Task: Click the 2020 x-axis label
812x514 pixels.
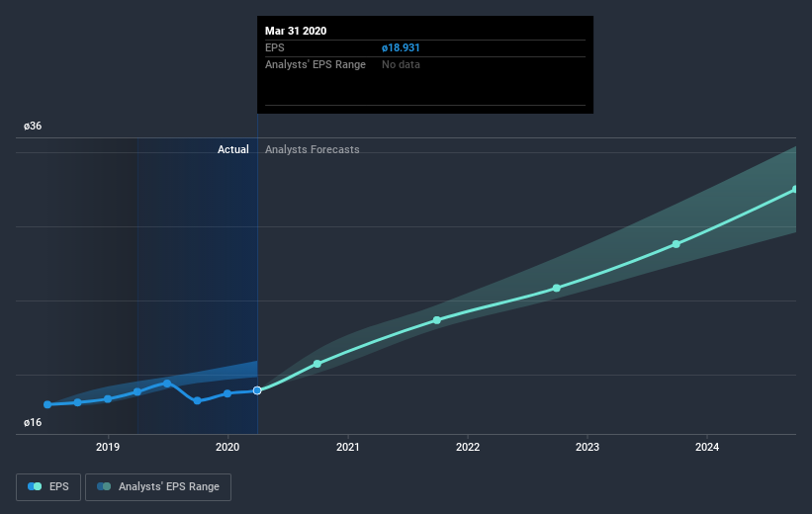Action: (x=227, y=447)
